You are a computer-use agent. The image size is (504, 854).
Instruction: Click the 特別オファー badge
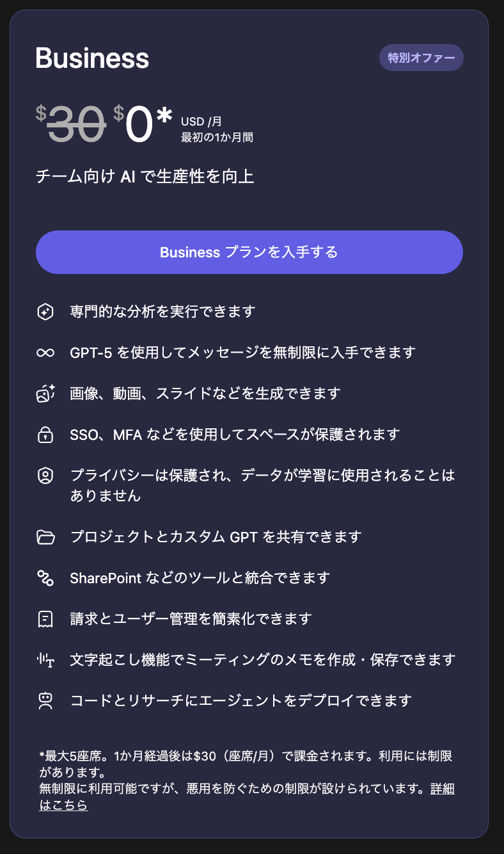click(x=421, y=58)
